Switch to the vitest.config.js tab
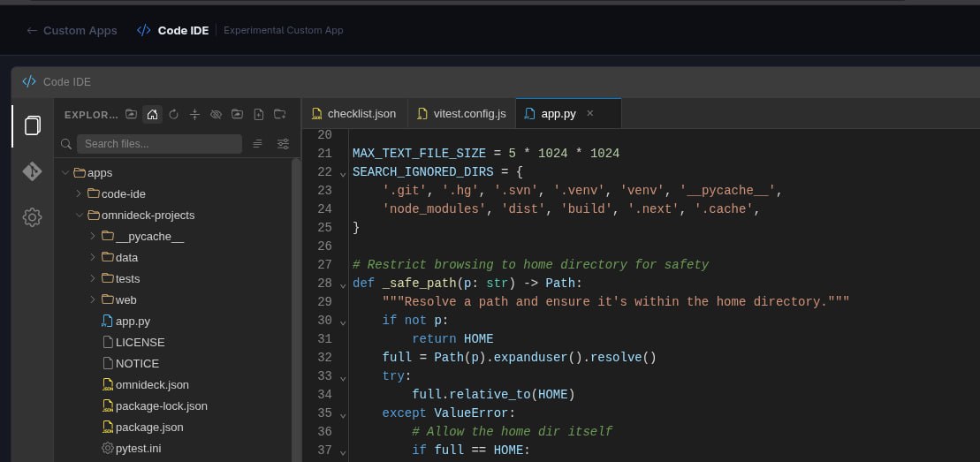980x462 pixels. 461,114
